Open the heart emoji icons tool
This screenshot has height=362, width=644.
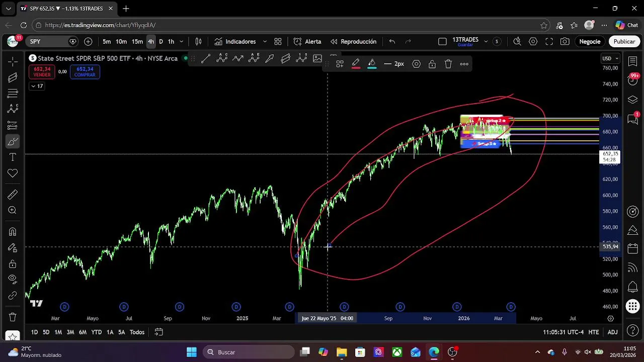tap(13, 173)
